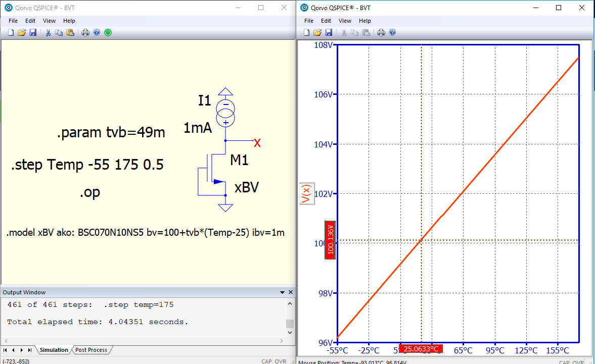595x364 pixels.
Task: Copy icon in schematic window toolbar
Action: (x=59, y=33)
